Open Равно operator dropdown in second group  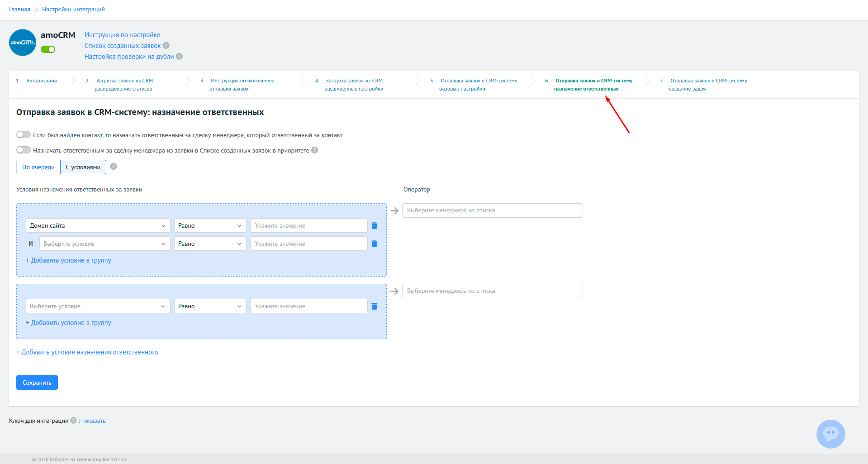pyautogui.click(x=210, y=306)
